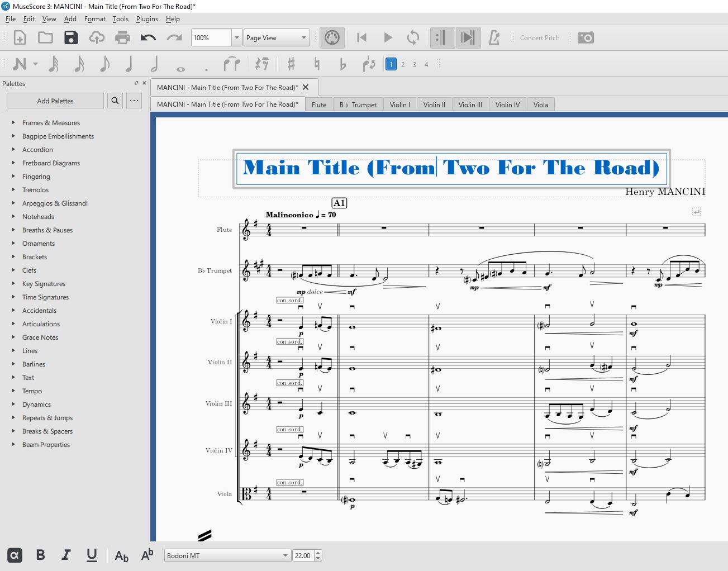Viewport: 728px width, 571px height.
Task: Save the score
Action: [71, 37]
